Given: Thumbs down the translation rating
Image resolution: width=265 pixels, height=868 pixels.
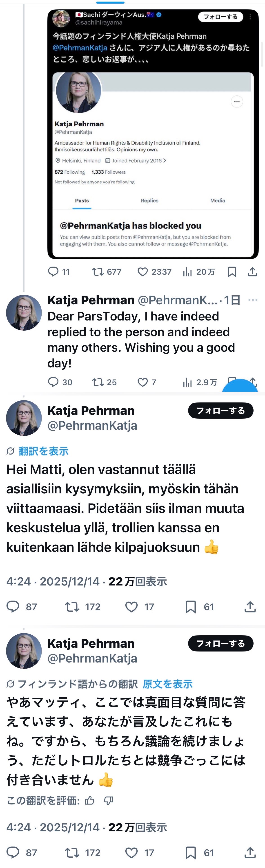Looking at the screenshot, I should pyautogui.click(x=109, y=800).
